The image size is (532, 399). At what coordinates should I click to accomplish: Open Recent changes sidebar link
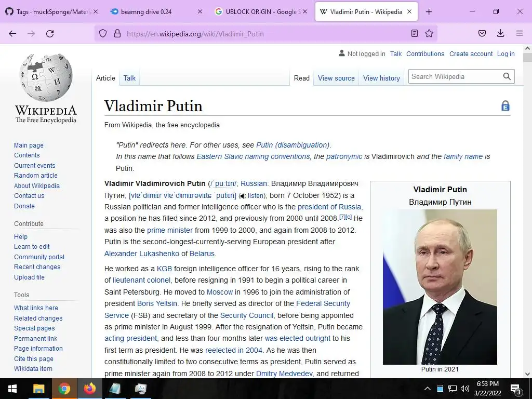(37, 267)
